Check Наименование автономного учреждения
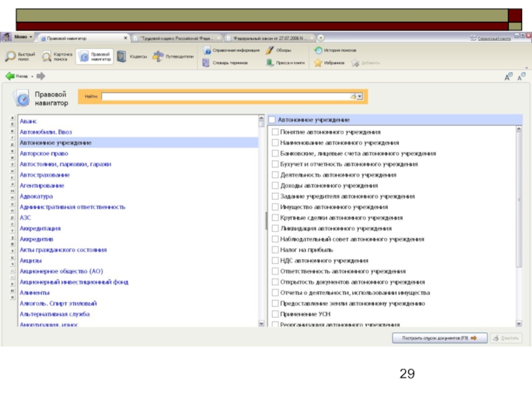The image size is (532, 399). coord(275,142)
